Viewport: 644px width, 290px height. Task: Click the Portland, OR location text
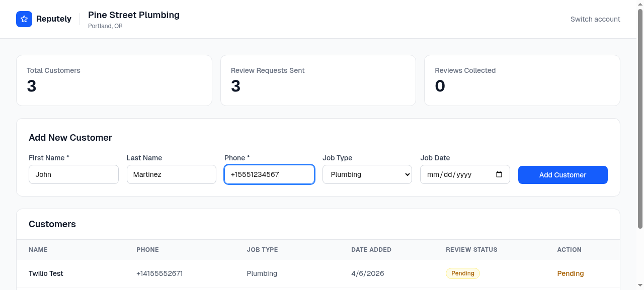point(105,26)
